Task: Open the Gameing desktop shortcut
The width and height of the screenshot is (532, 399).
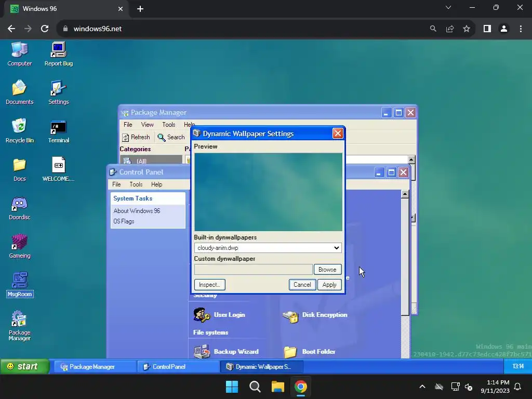Action: (x=19, y=246)
